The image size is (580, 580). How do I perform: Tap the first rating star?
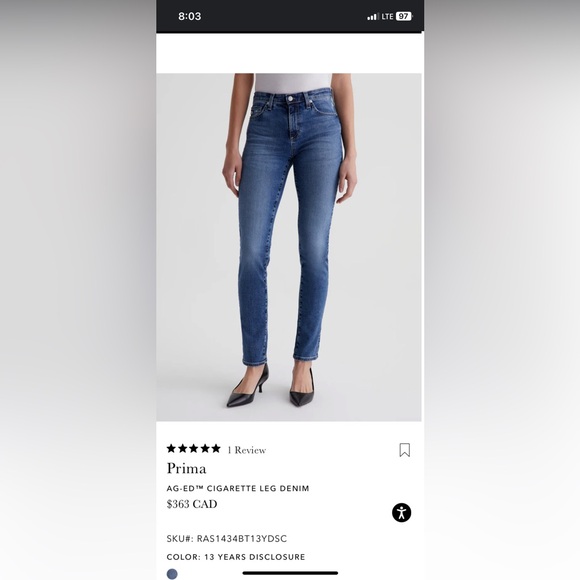tap(171, 449)
